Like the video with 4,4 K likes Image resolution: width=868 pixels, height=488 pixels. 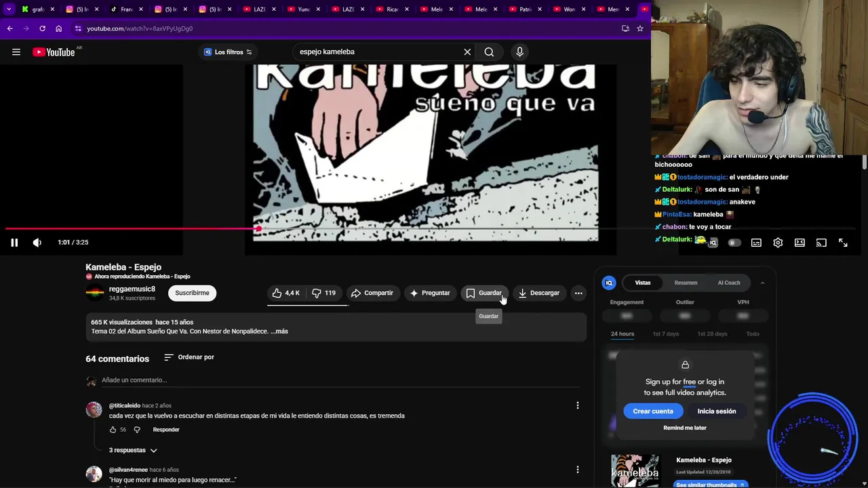[286, 293]
